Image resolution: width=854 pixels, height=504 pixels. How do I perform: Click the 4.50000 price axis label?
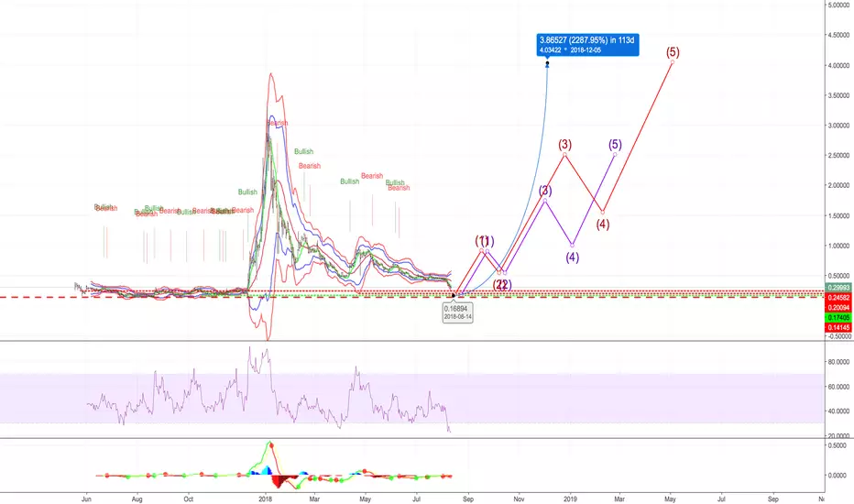click(838, 35)
